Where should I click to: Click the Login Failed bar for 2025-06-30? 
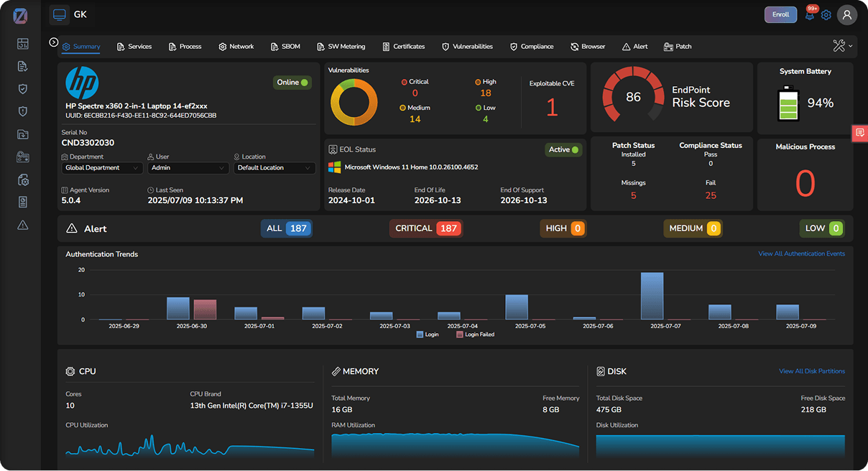point(205,309)
